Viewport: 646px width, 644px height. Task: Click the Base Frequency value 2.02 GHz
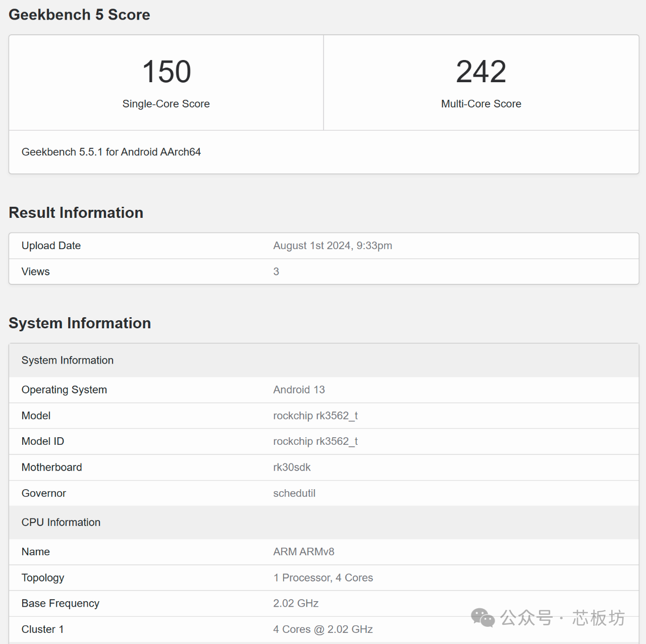296,604
